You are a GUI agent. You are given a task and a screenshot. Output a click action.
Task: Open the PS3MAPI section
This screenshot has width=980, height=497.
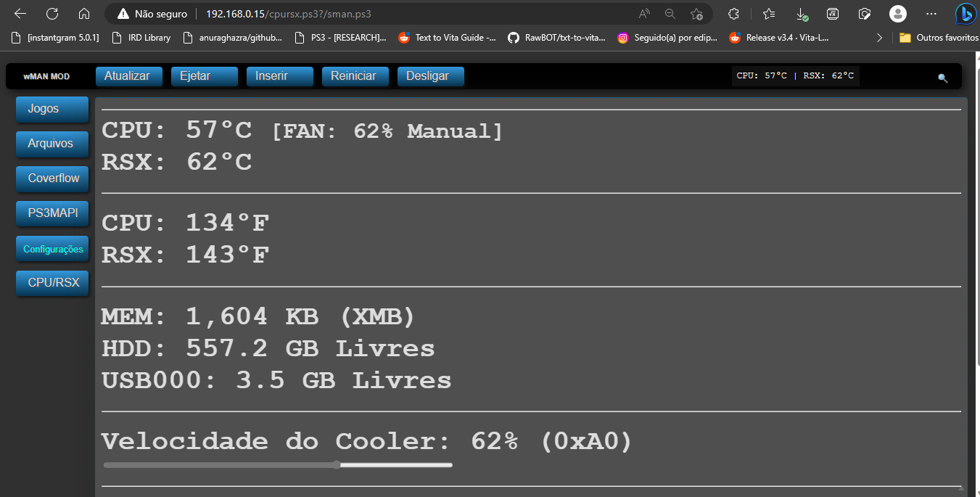click(52, 213)
